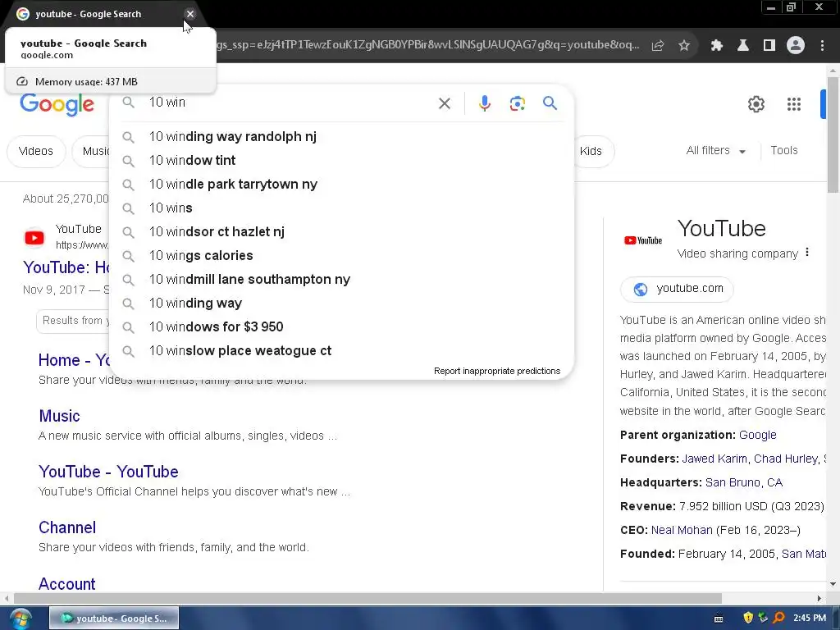
Task: Select the Kids filter chip
Action: (594, 151)
